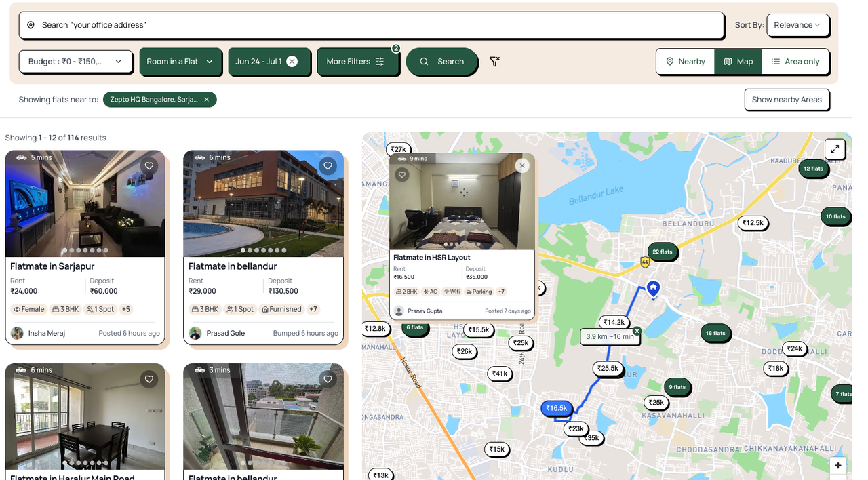Zoom in on the map
The height and width of the screenshot is (480, 868).
[838, 466]
